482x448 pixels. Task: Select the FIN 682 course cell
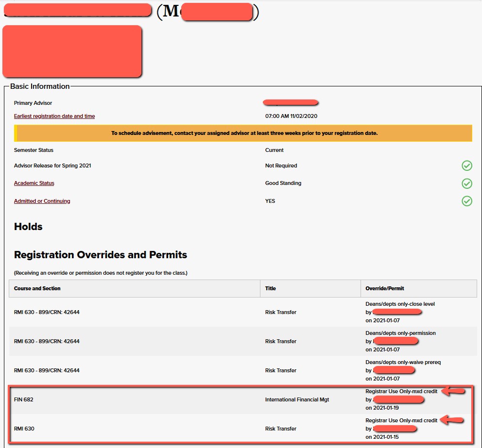(24, 399)
